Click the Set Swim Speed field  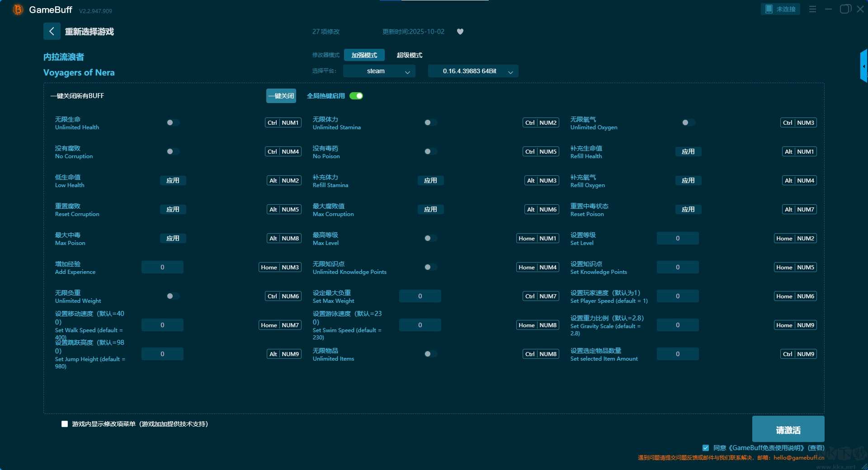pyautogui.click(x=420, y=325)
